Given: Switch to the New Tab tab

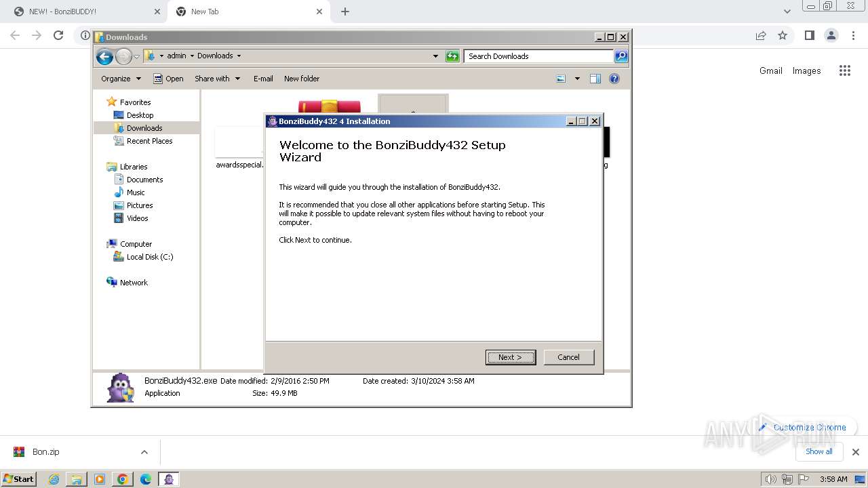Looking at the screenshot, I should (248, 12).
